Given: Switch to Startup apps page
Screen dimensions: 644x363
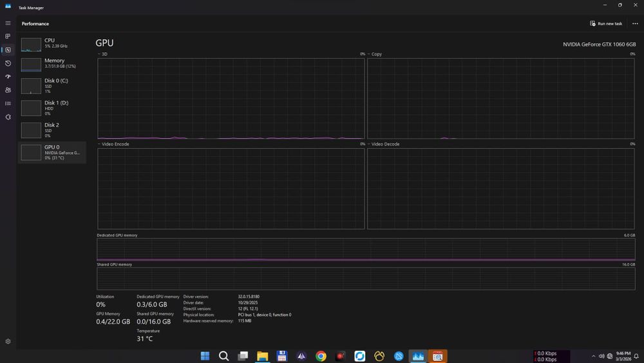Looking at the screenshot, I should click(8, 77).
